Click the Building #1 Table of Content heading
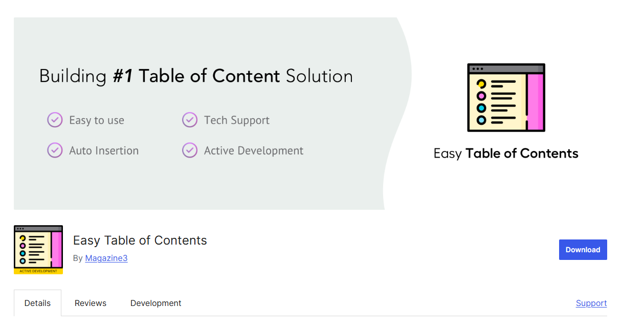This screenshot has height=329, width=644. [x=196, y=76]
